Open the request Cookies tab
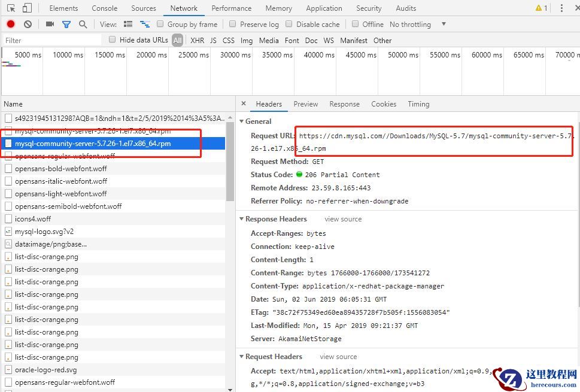The height and width of the screenshot is (392, 580). coord(384,104)
